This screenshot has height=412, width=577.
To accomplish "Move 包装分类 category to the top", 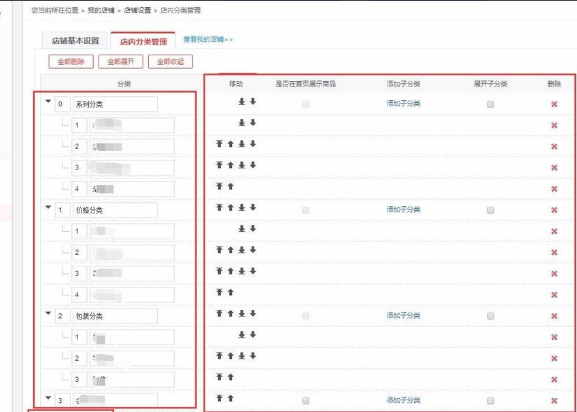I will coord(220,313).
